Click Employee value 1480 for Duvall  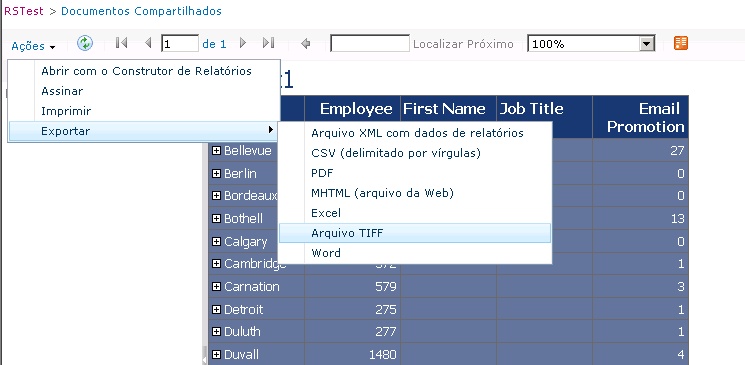(x=382, y=355)
